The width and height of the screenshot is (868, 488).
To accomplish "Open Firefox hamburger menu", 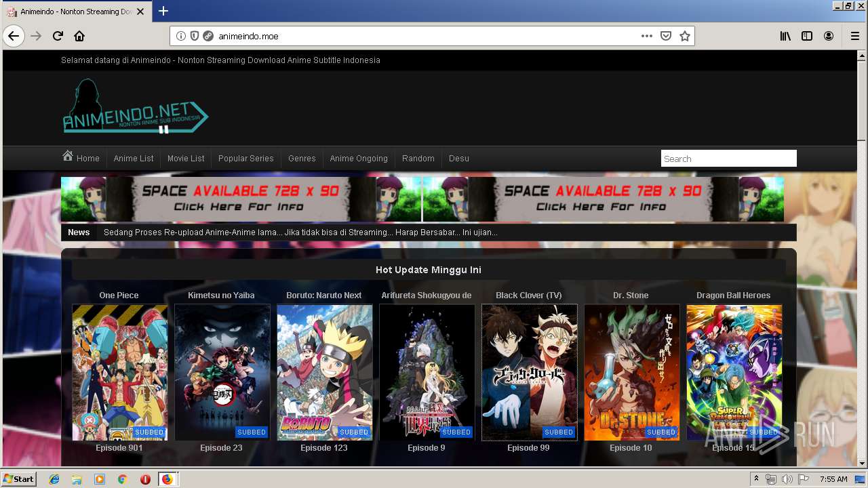I will 855,36.
